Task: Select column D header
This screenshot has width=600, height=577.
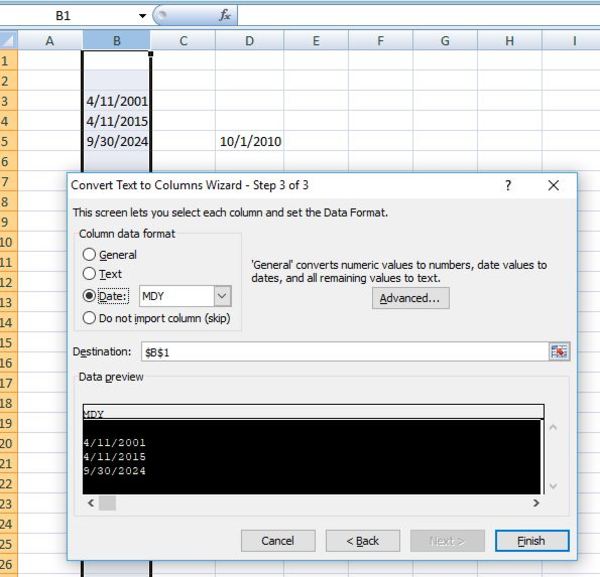Action: click(x=249, y=41)
